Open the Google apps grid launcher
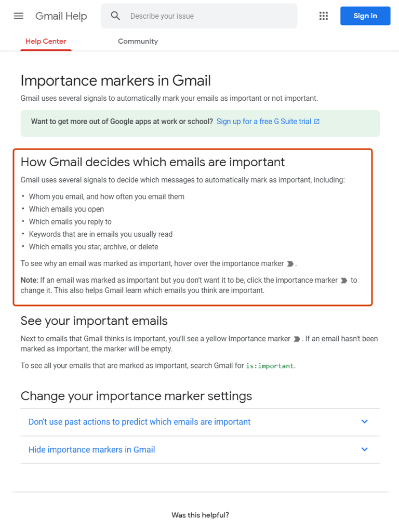The image size is (399, 532). pyautogui.click(x=323, y=16)
